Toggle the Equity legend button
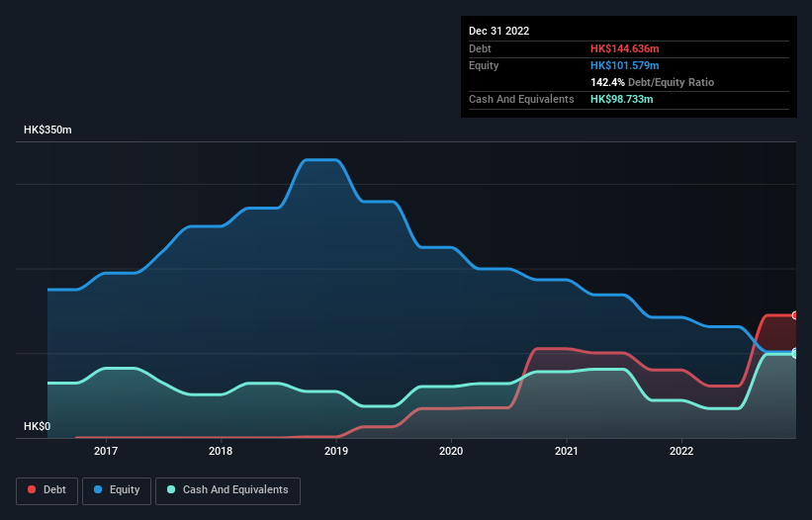 pos(117,490)
